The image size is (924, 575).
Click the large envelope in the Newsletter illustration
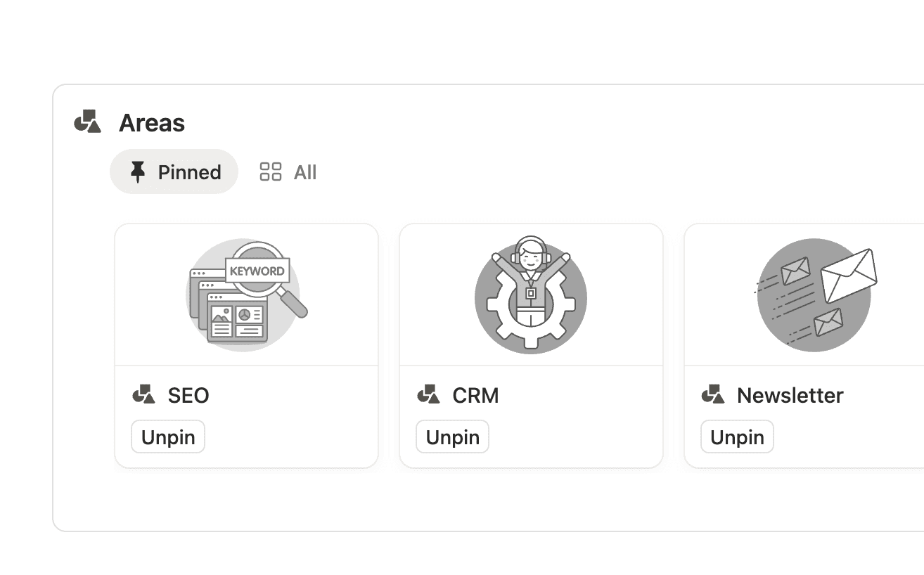click(849, 276)
